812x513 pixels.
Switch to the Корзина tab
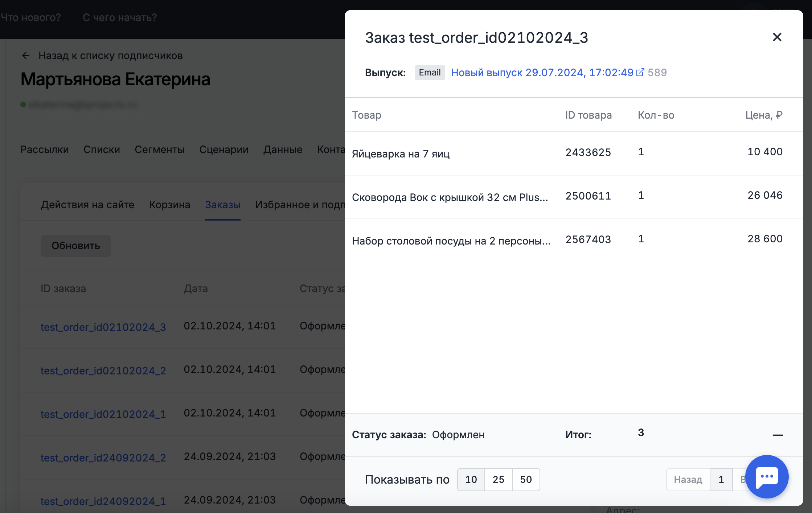point(169,205)
